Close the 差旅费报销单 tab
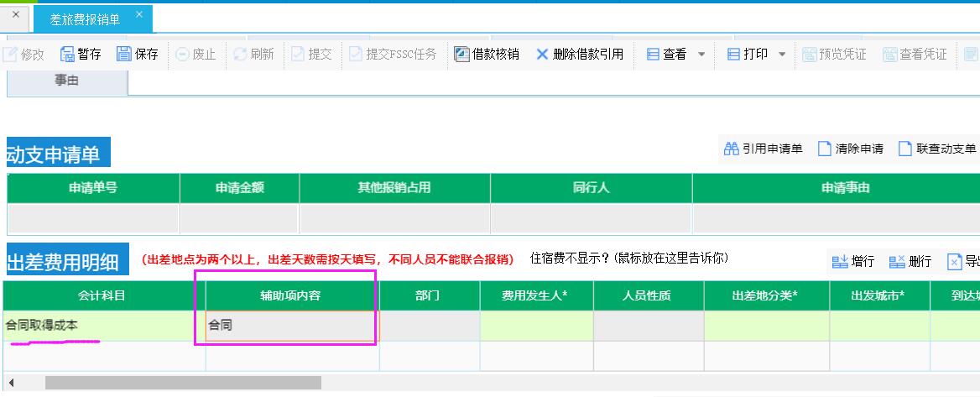Screen dimensions: 980x397 coord(139,14)
